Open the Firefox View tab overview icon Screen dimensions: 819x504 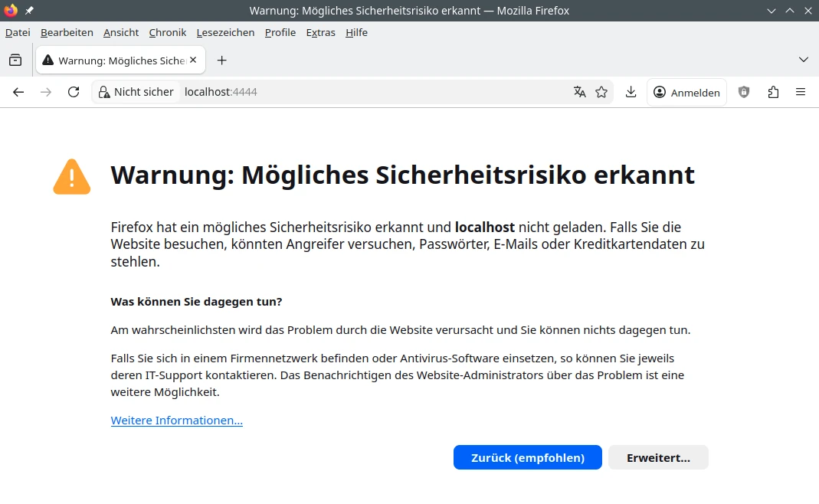pyautogui.click(x=15, y=60)
